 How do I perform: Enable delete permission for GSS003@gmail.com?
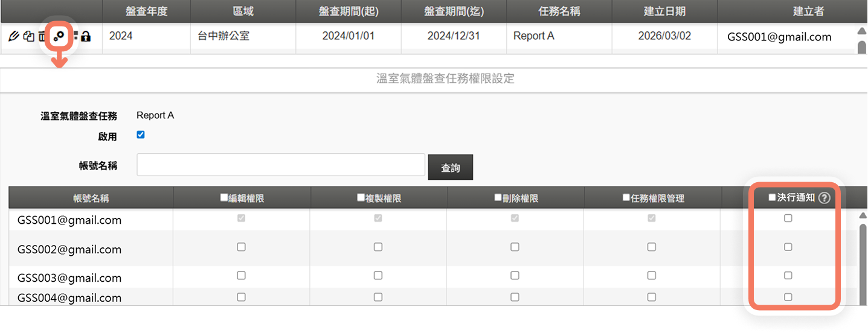pos(515,275)
